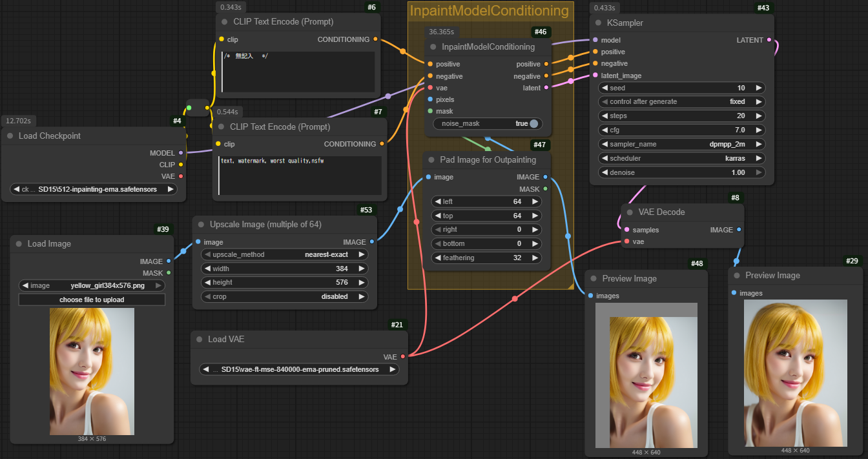Open the scheduler karras dropdown
The image size is (868, 459).
(681, 158)
